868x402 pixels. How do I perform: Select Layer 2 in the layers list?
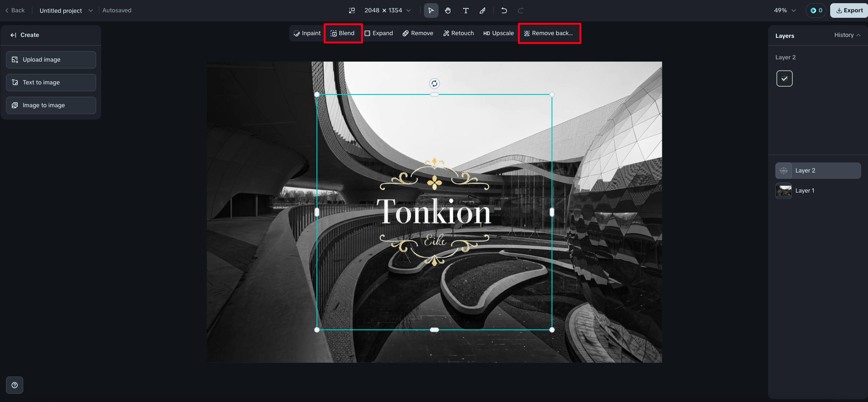point(818,171)
